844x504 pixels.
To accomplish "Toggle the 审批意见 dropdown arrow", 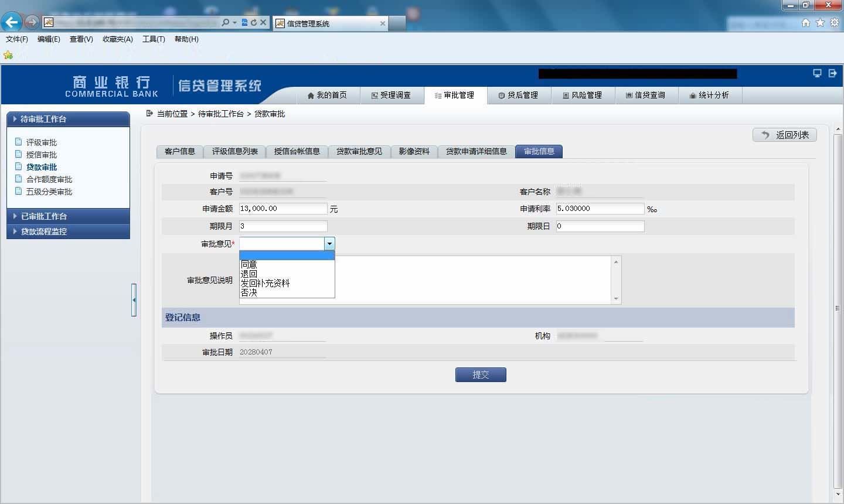I will [x=329, y=244].
